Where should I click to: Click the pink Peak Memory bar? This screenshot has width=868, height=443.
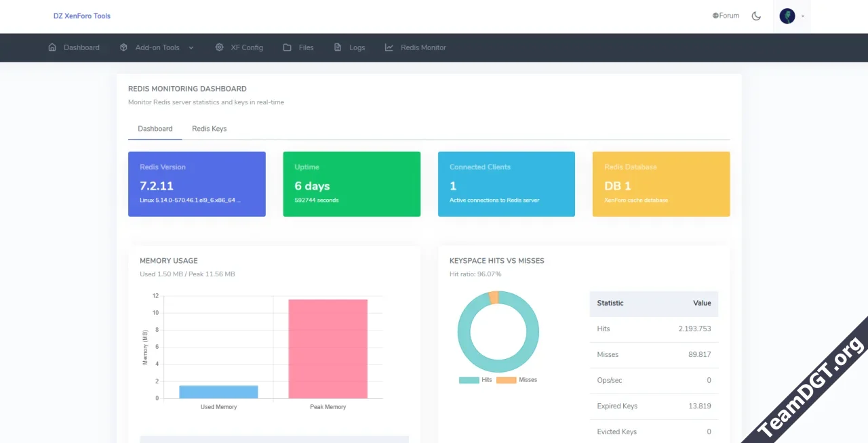pyautogui.click(x=328, y=349)
